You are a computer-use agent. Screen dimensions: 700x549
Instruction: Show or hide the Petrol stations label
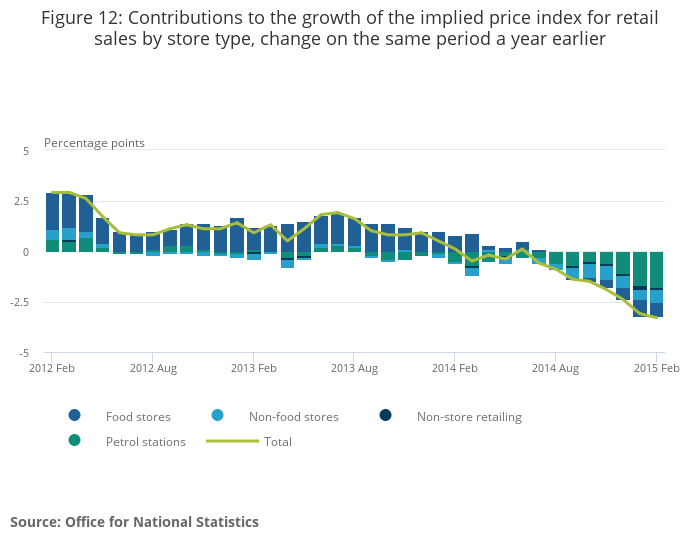click(145, 442)
